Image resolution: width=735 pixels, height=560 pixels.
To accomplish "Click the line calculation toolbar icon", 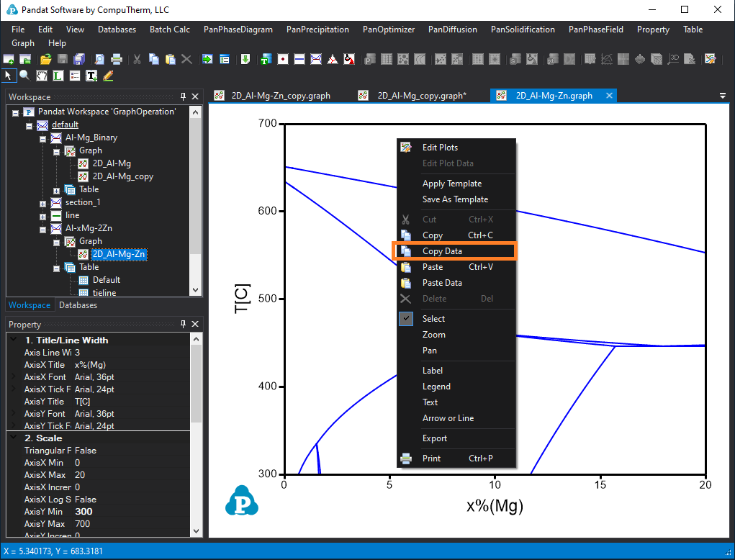I will click(299, 59).
